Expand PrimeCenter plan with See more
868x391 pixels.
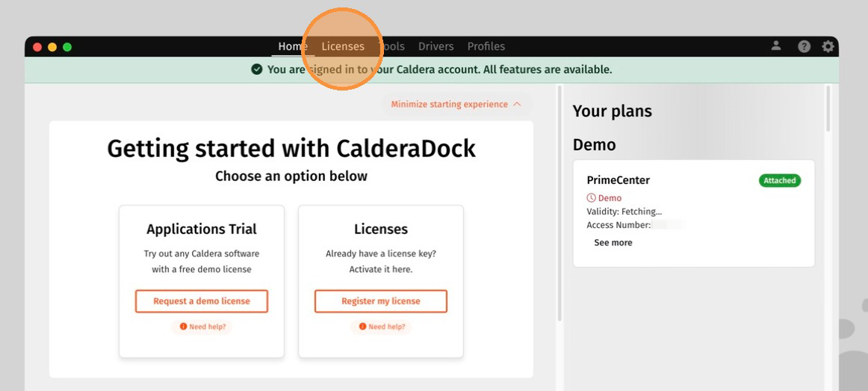pos(613,242)
